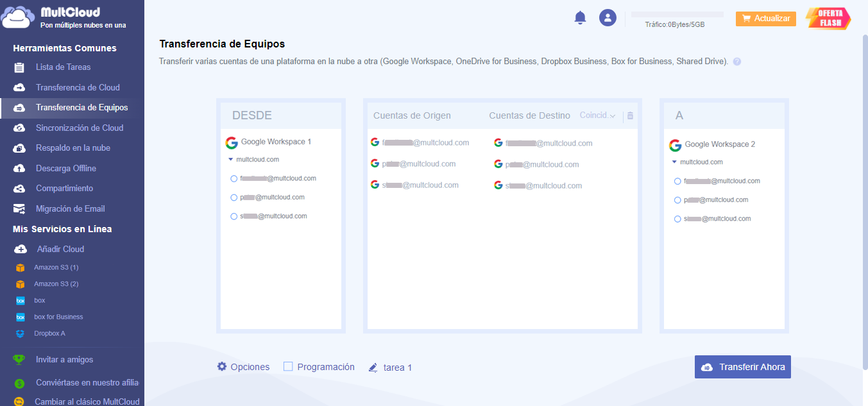The width and height of the screenshot is (868, 406).
Task: Open the notifications bell
Action: tap(580, 18)
